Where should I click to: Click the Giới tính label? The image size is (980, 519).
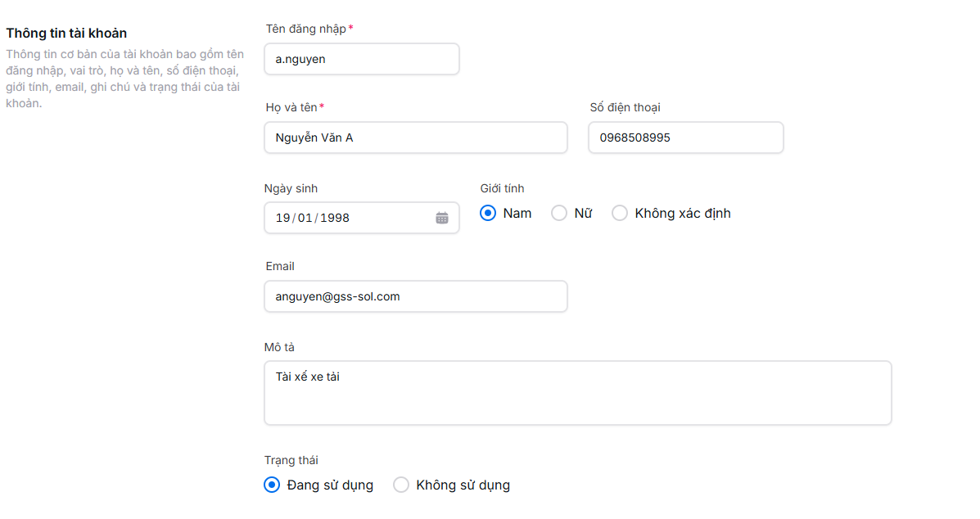pyautogui.click(x=502, y=187)
